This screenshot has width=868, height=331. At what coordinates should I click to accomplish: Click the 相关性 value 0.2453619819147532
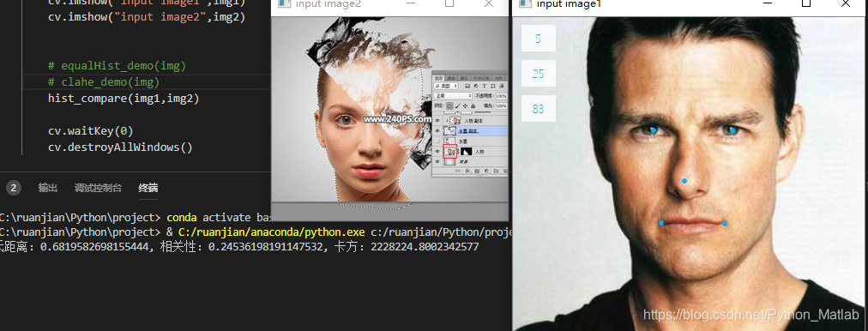pos(265,246)
